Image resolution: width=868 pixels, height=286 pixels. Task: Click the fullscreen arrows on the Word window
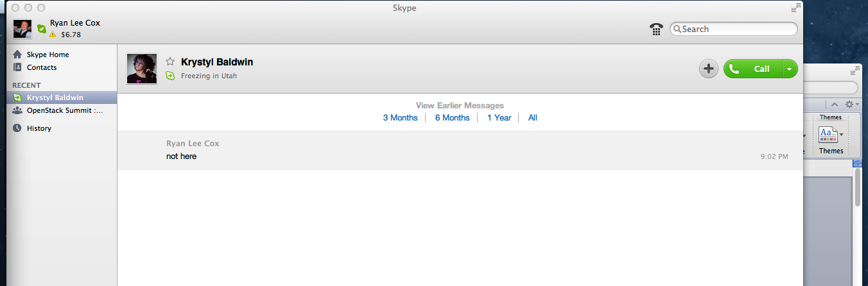tap(855, 71)
